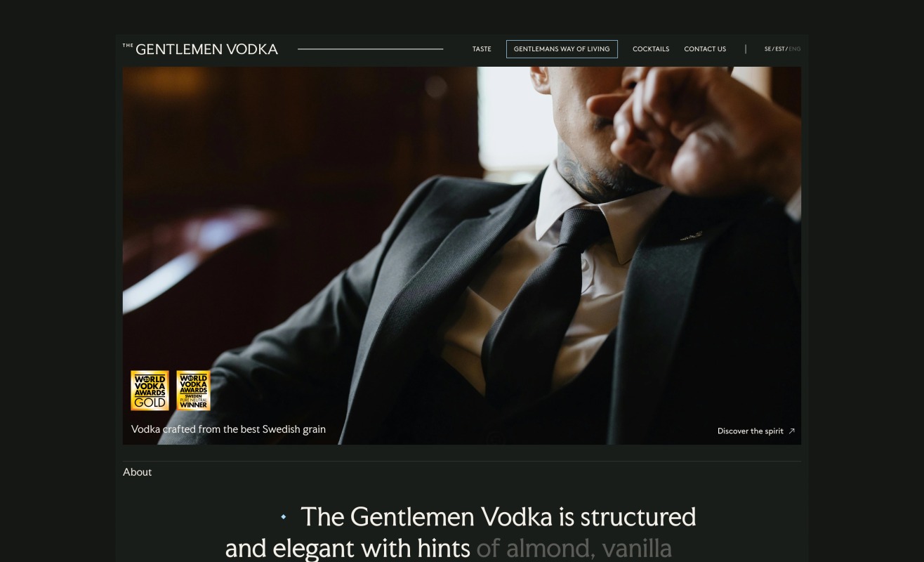Switch language to EST
Screen dimensions: 924x562
click(x=779, y=49)
